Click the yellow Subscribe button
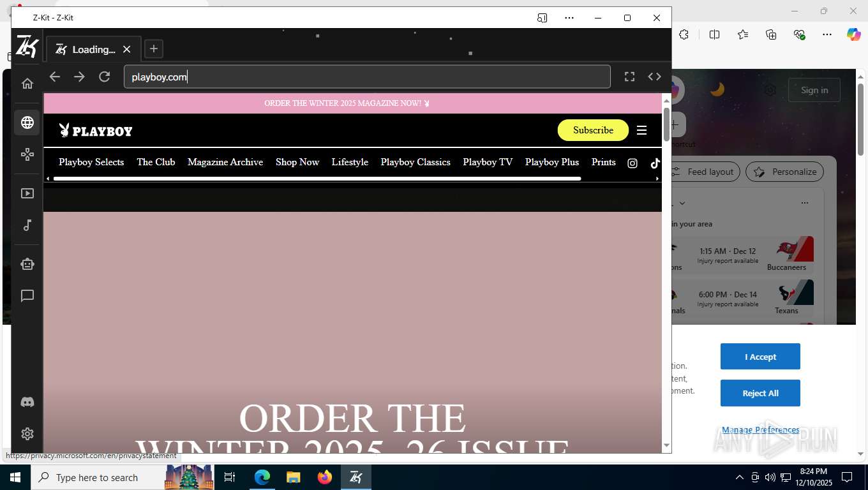This screenshot has height=490, width=868. coord(593,130)
